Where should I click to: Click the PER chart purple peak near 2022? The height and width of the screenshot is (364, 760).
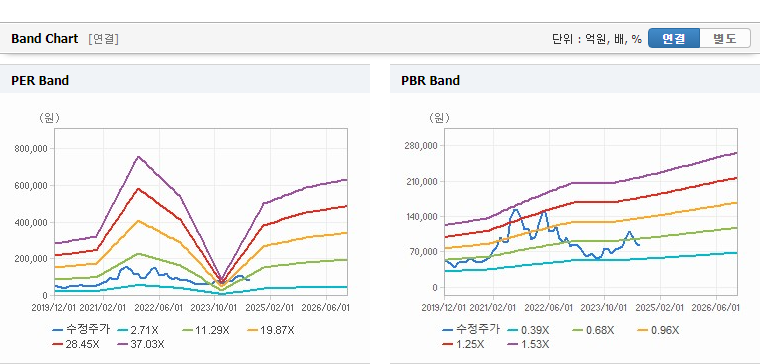tap(139, 157)
